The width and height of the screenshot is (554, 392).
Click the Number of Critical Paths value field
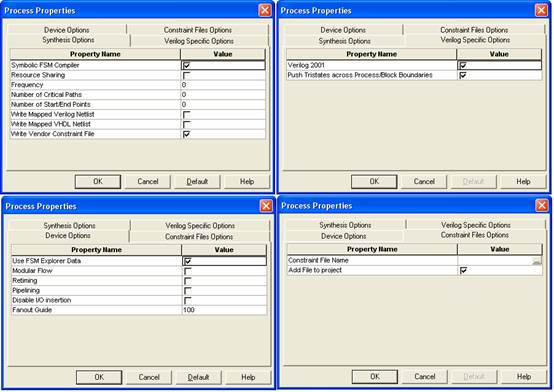point(223,95)
